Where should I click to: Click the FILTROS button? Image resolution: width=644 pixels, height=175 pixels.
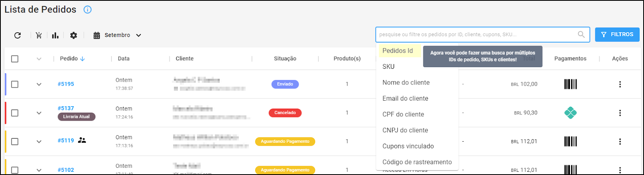617,35
